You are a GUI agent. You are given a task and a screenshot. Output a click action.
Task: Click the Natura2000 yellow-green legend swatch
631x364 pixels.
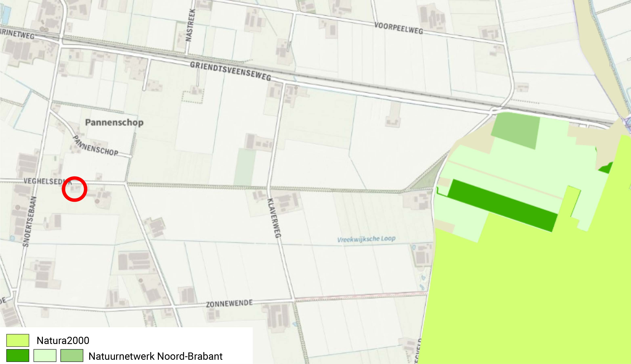[x=18, y=340]
